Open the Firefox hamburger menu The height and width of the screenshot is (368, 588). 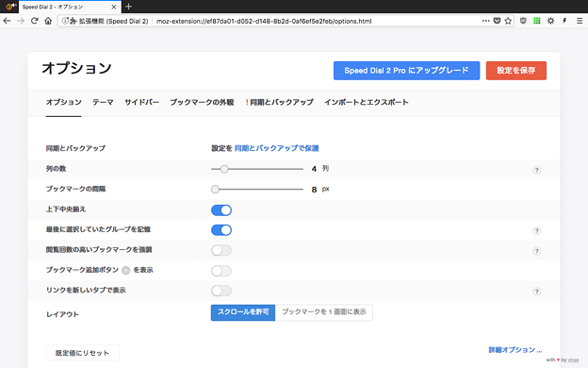pos(580,21)
